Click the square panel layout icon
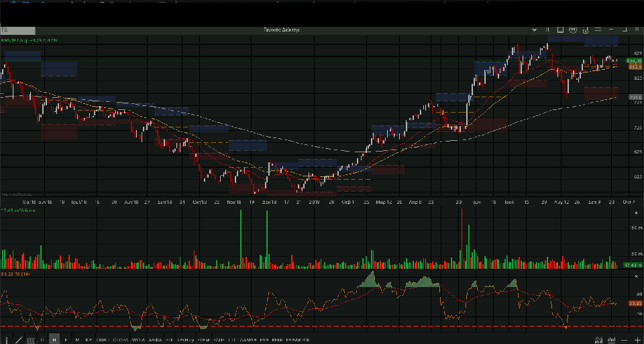This screenshot has height=344, width=644. [x=560, y=30]
